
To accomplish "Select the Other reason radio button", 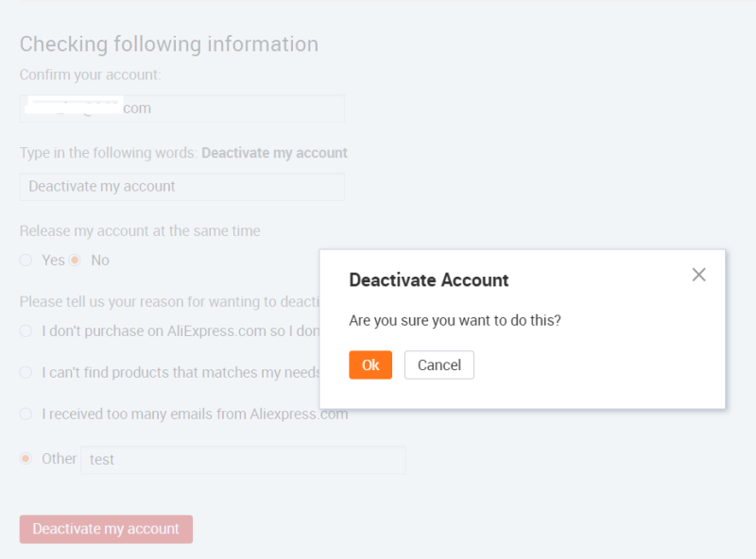I will coord(26,458).
